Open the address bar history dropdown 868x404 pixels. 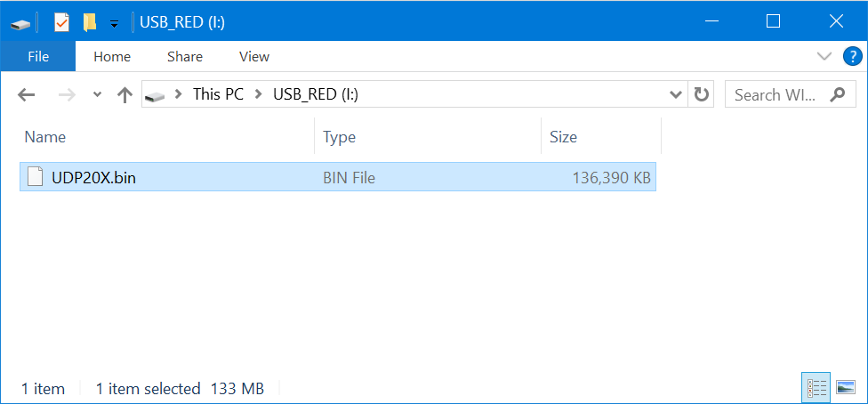[x=675, y=94]
